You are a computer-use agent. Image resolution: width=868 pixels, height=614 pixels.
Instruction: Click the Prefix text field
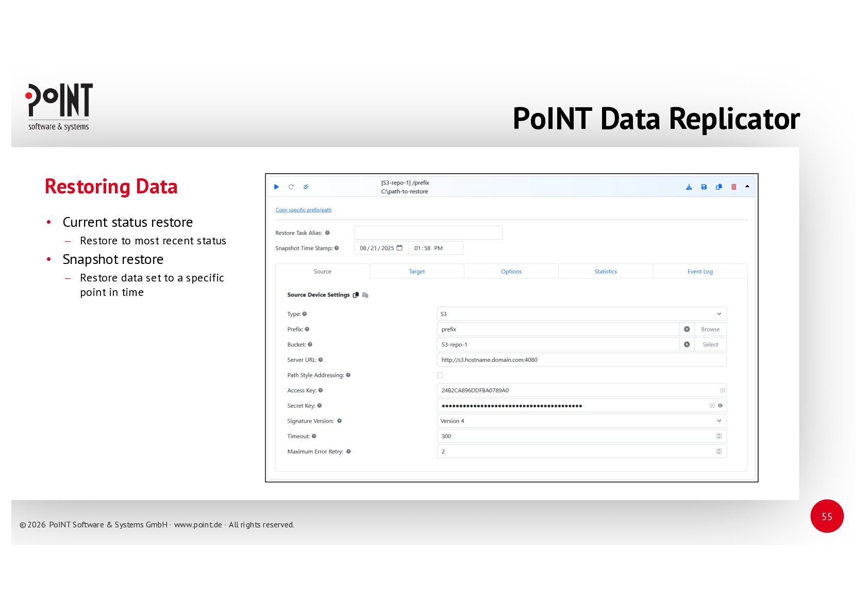[x=558, y=329]
